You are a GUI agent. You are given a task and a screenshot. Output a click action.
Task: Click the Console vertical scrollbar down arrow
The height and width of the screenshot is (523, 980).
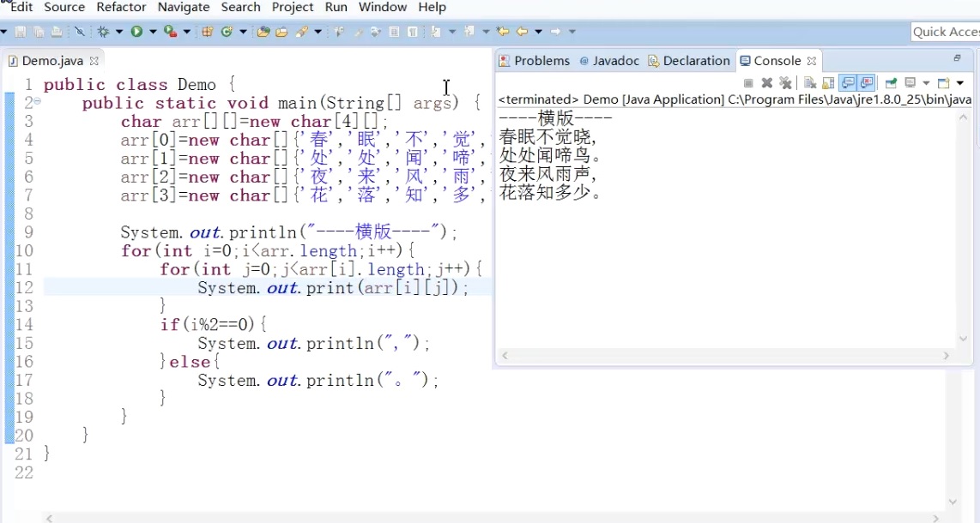pos(963,339)
